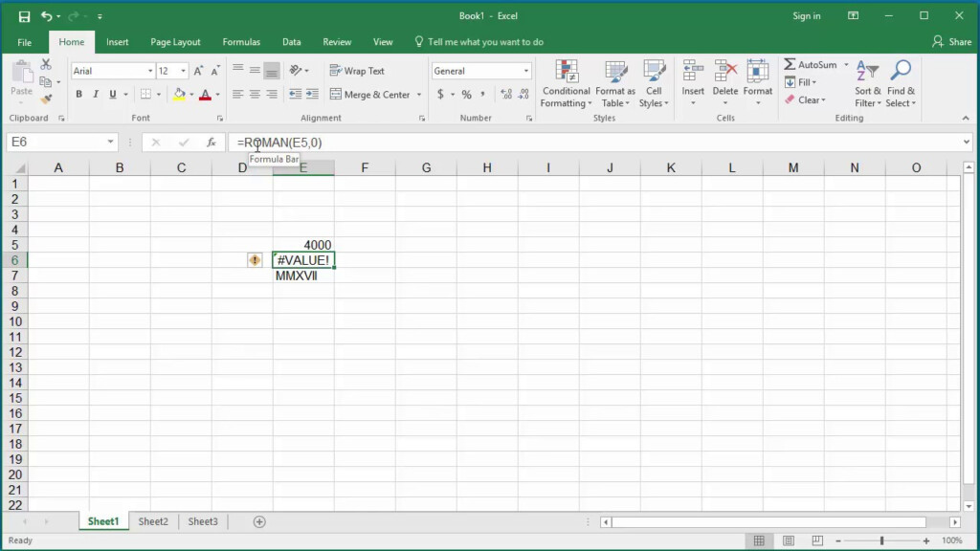The image size is (980, 551).
Task: Open Conditional Formatting menu
Action: 566,84
